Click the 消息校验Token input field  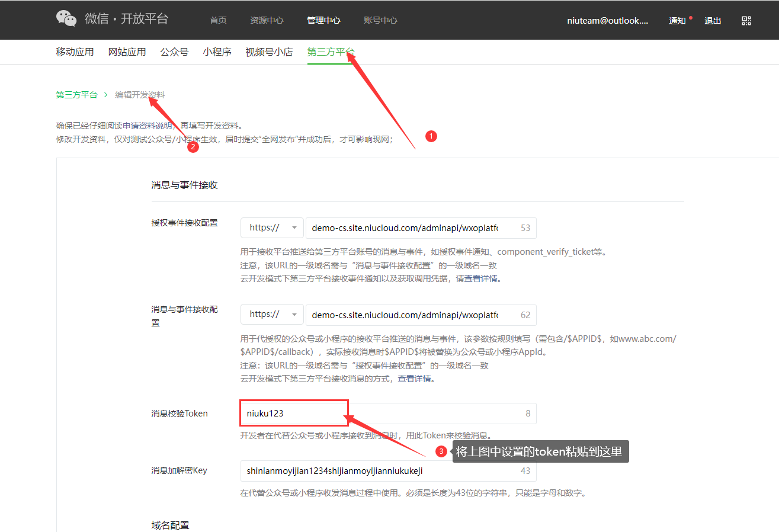point(379,414)
